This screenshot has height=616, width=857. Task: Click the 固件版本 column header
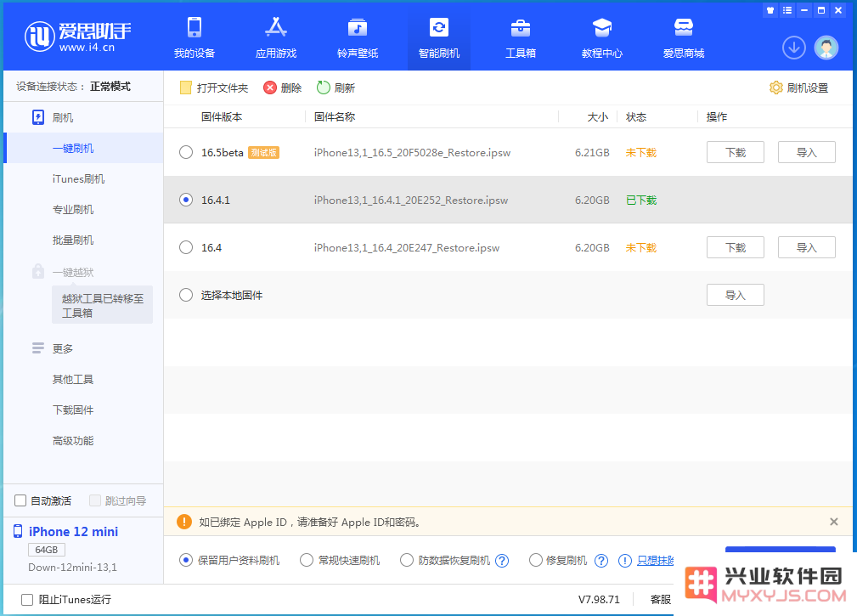tap(222, 116)
